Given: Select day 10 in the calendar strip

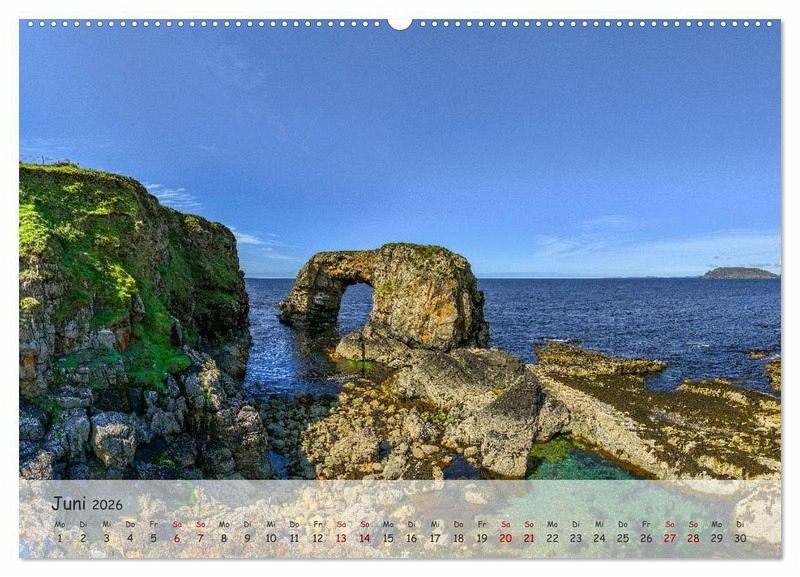Looking at the screenshot, I should point(271,538).
